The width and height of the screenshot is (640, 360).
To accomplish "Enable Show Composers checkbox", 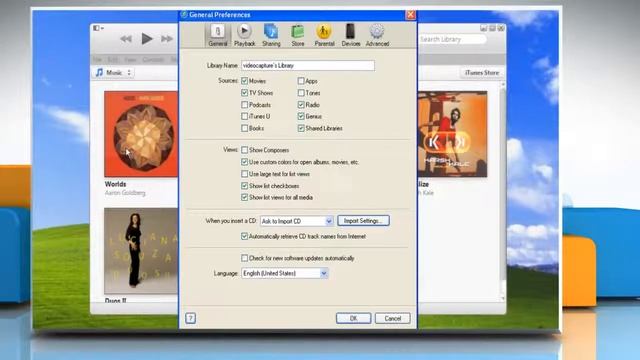I will [244, 150].
